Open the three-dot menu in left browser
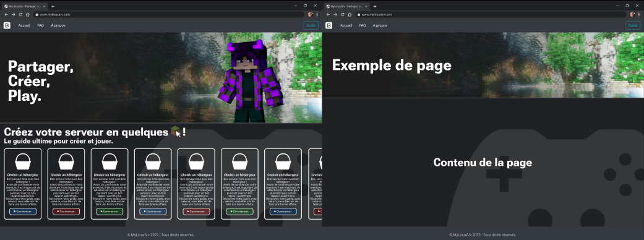Viewport: 644px width, 240px height. tap(317, 14)
